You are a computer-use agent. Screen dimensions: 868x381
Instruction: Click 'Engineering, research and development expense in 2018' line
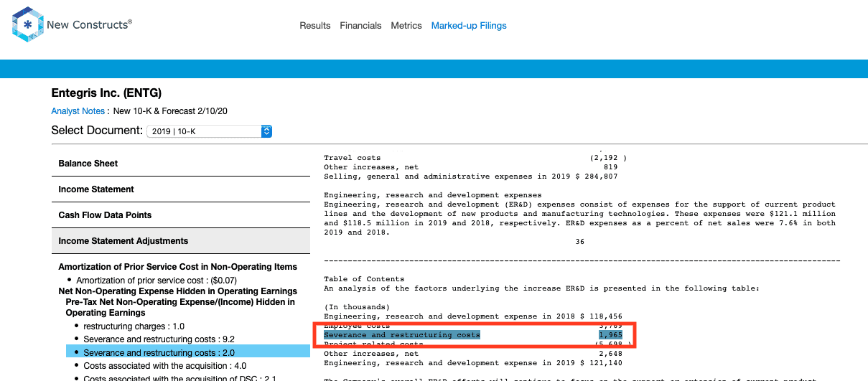[x=473, y=316]
